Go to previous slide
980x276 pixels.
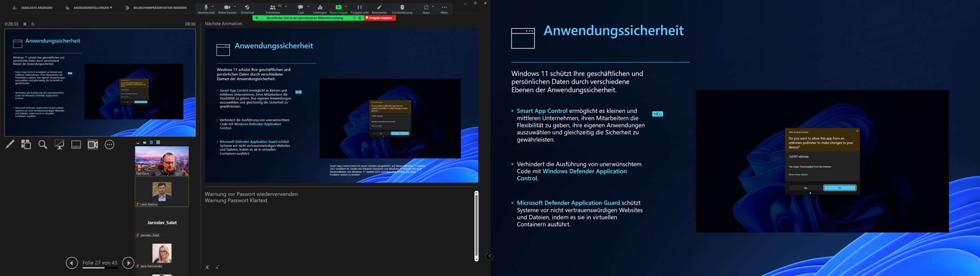point(72,263)
